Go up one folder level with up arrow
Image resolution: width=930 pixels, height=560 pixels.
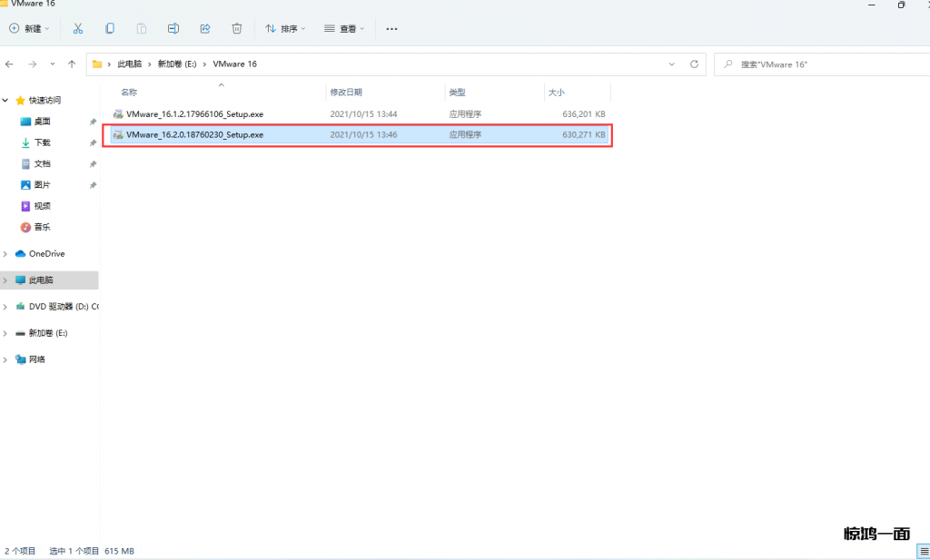72,64
